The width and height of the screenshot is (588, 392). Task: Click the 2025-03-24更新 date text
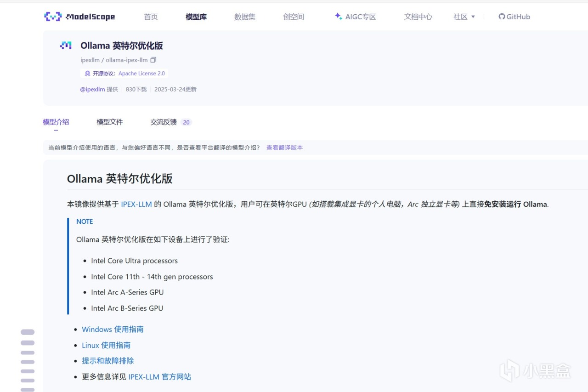point(175,89)
